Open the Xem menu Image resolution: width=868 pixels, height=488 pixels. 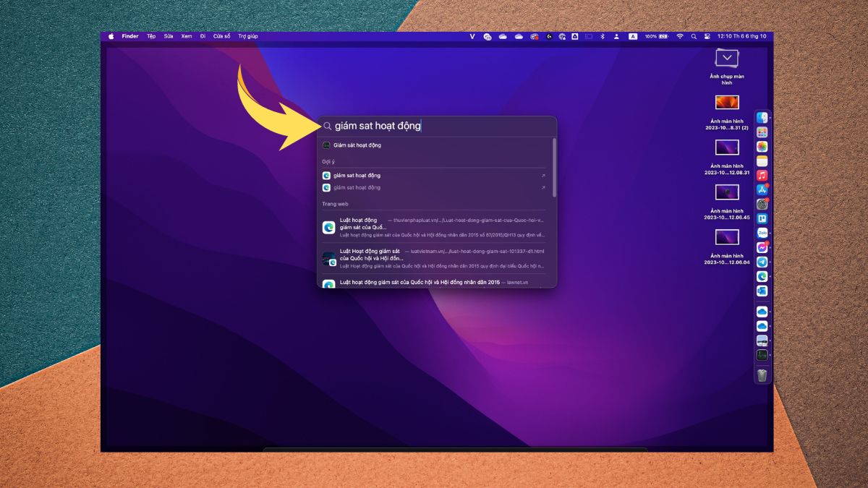point(187,36)
